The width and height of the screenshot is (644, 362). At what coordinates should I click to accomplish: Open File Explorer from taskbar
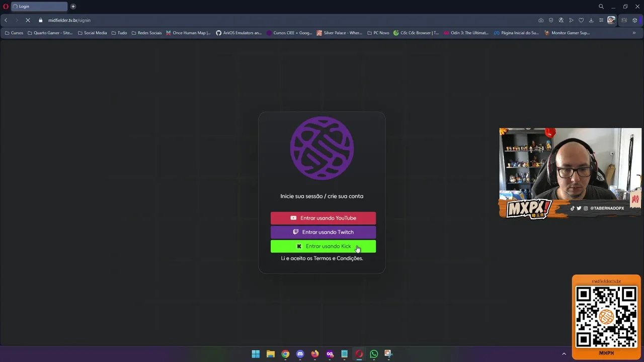tap(270, 354)
